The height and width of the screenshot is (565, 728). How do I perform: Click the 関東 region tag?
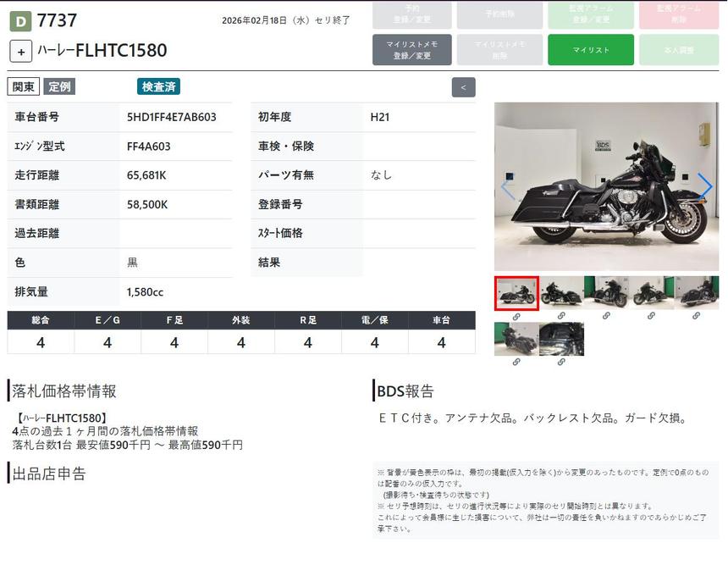[23, 86]
